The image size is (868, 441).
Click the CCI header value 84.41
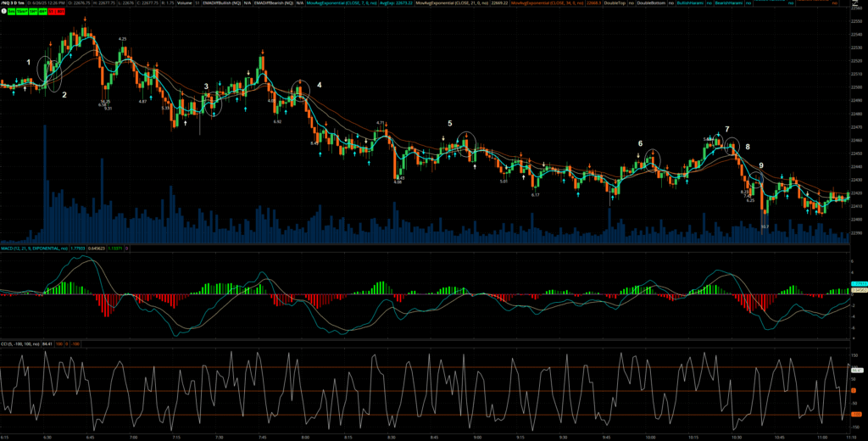point(47,344)
